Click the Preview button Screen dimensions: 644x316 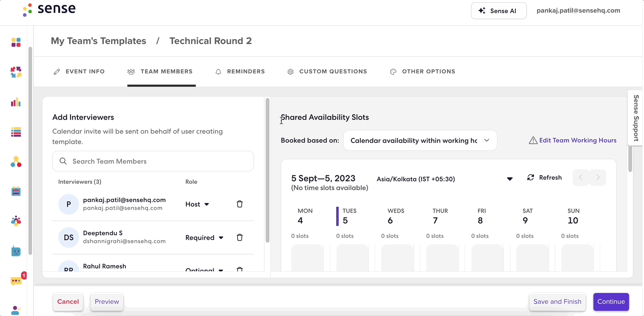(x=107, y=302)
